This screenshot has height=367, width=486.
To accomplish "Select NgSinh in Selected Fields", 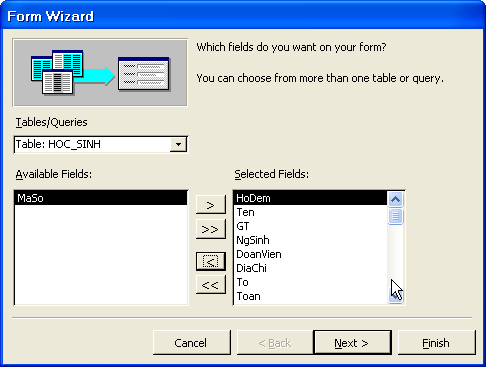I will click(x=311, y=240).
